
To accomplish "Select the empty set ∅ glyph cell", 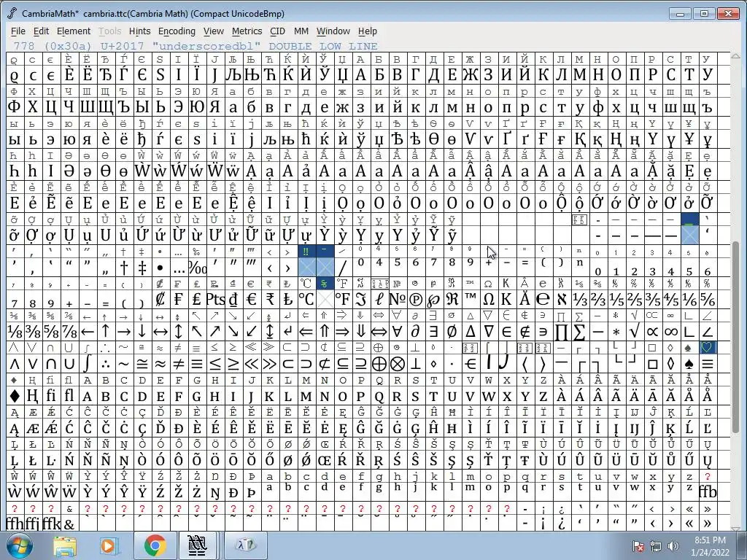I will pyautogui.click(x=452, y=332).
